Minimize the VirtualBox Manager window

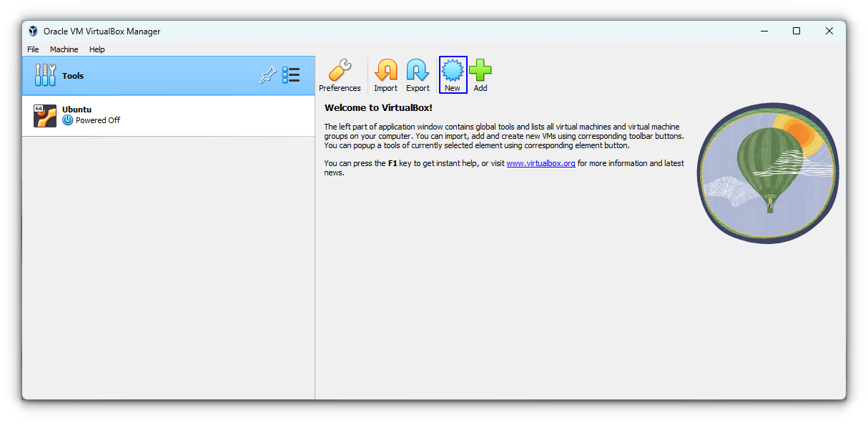764,31
